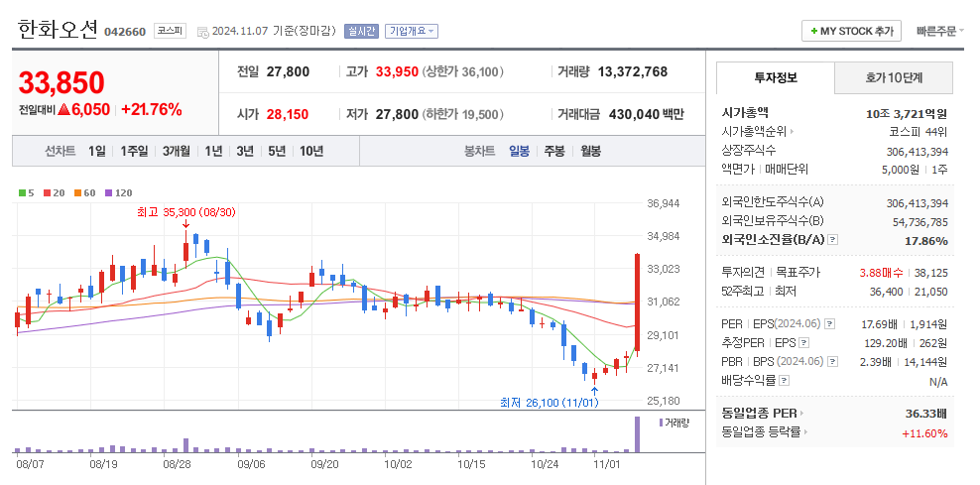
Task: Click the +21.76% change value
Action: (x=151, y=110)
